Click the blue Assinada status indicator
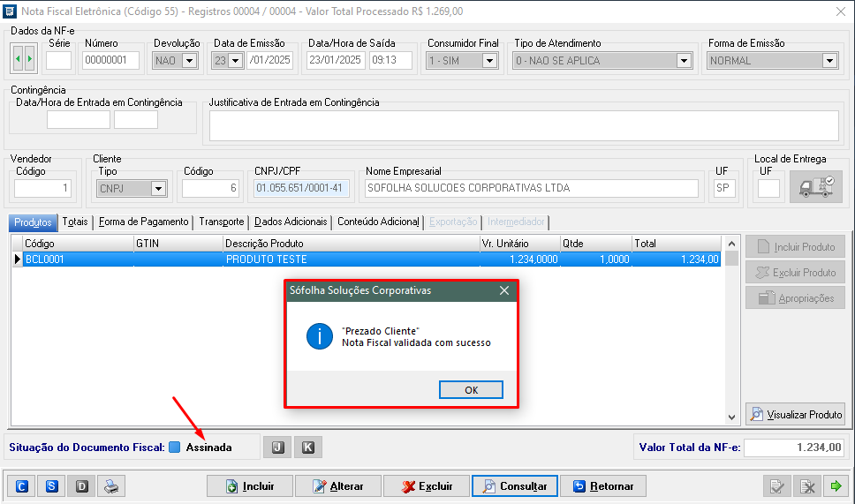 click(174, 448)
